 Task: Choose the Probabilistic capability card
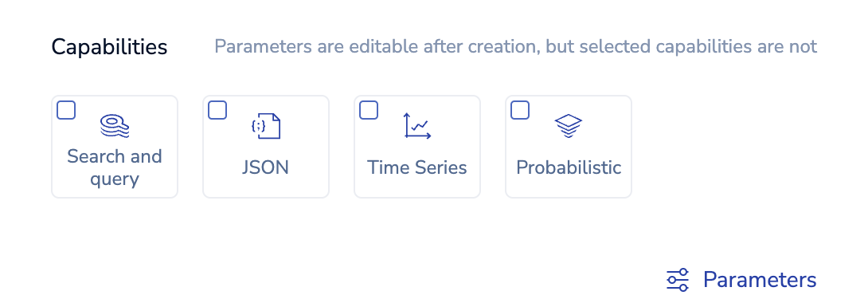click(x=569, y=147)
